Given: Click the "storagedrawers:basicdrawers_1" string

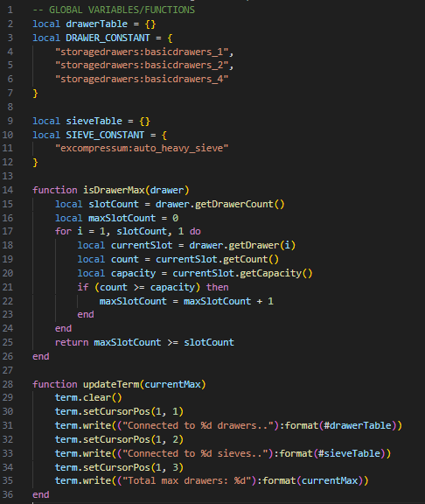Looking at the screenshot, I should click(142, 52).
